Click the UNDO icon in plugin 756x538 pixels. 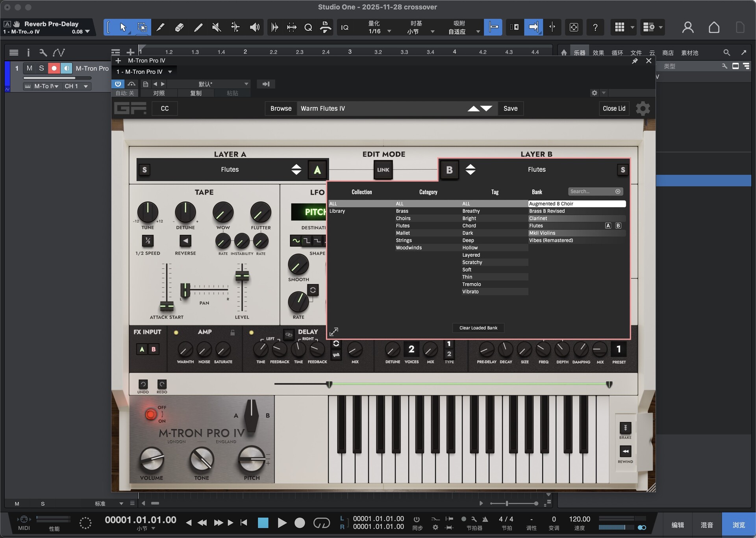[143, 384]
